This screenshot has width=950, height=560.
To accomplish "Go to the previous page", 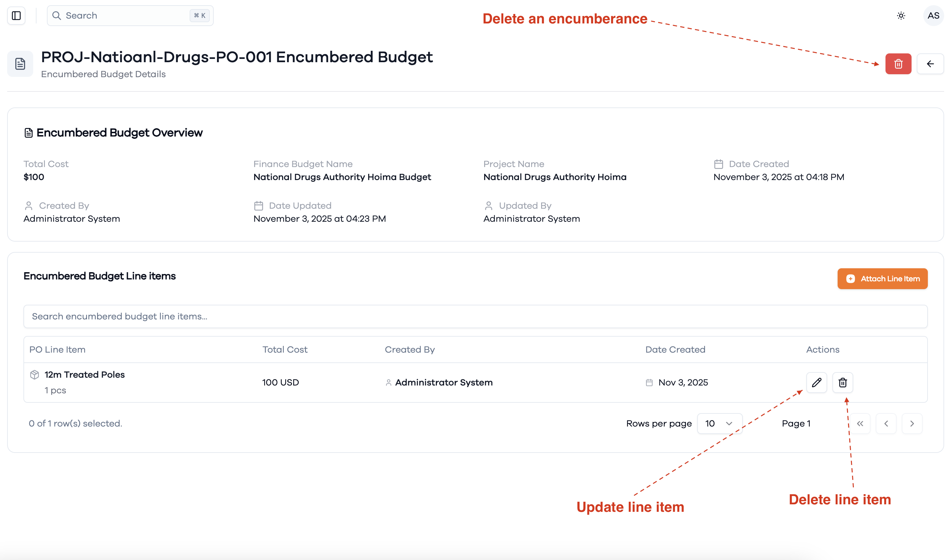I will click(886, 423).
